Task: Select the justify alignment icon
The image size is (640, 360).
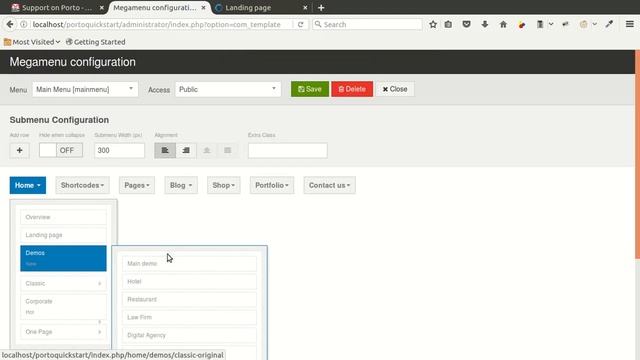Action: [x=228, y=150]
